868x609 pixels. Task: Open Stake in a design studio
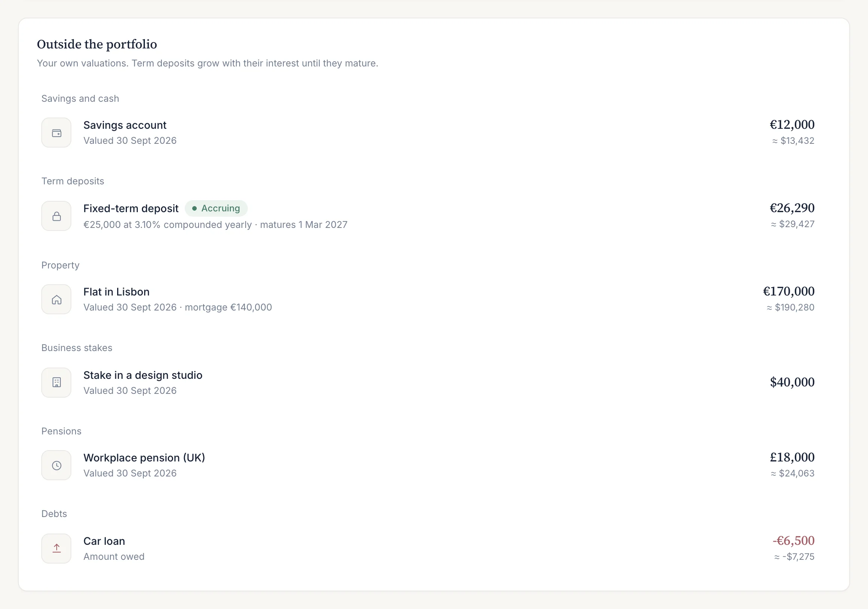point(143,375)
